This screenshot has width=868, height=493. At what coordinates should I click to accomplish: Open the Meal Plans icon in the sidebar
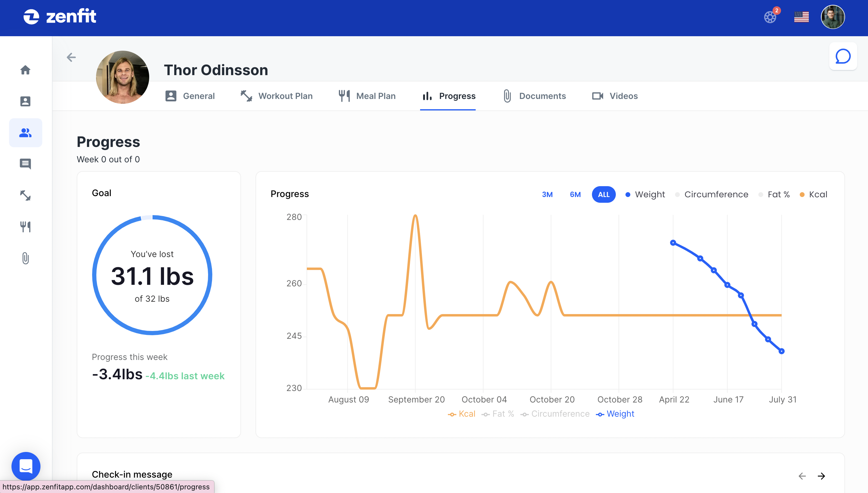25,227
